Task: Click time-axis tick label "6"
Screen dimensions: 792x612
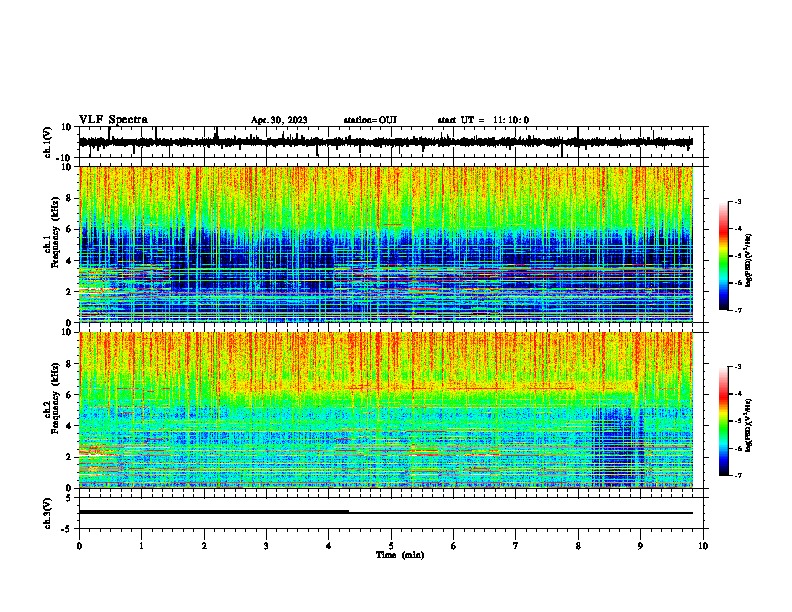Action: 454,546
